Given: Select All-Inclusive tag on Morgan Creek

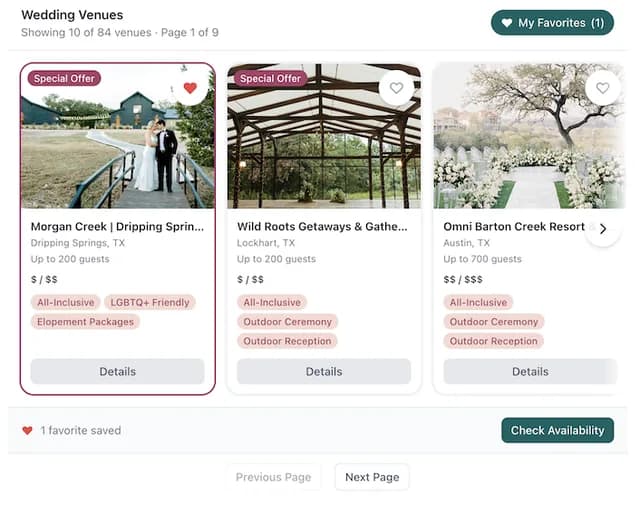Looking at the screenshot, I should (66, 302).
